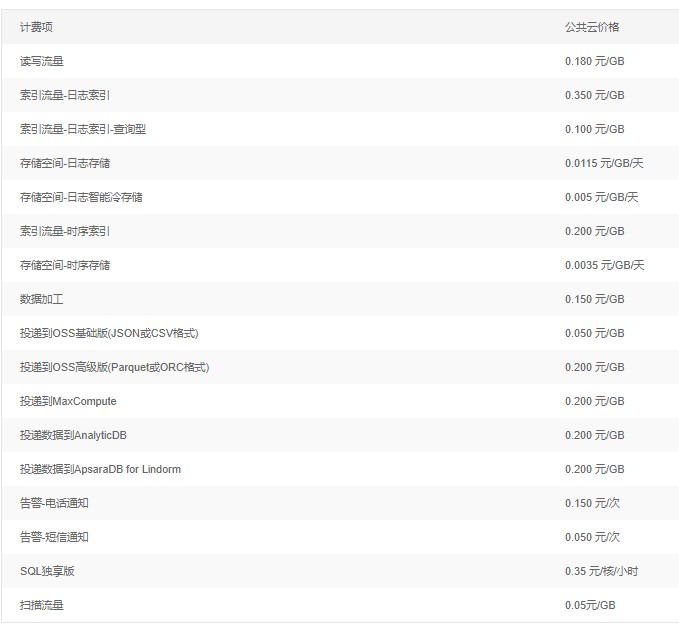Select the price 0.35 元/核/小时

(601, 571)
